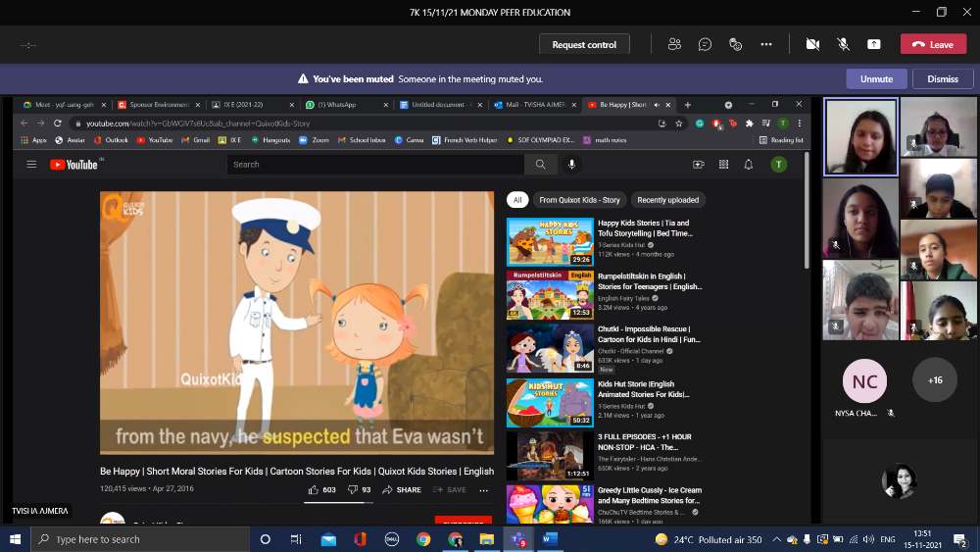Screen dimensions: 980x552
Task: Click Unmute in the muted banner
Action: click(x=876, y=78)
